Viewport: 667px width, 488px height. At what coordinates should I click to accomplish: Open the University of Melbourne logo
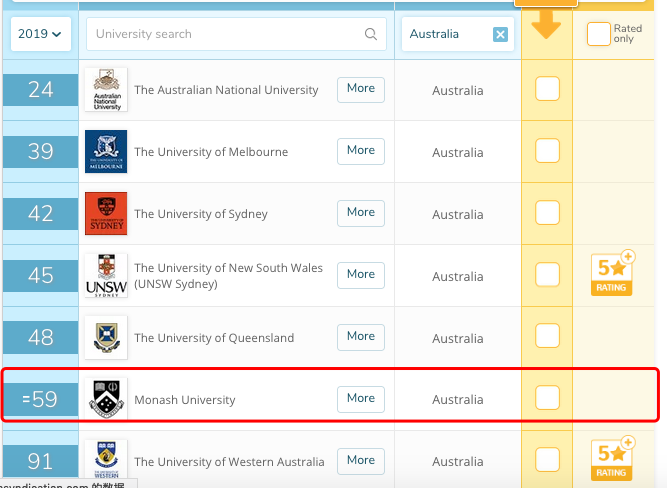click(106, 151)
